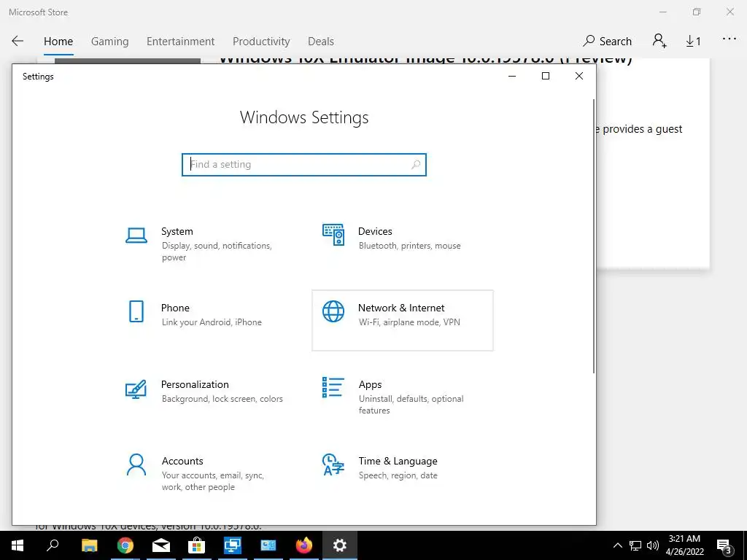Click the Phone settings title
Image resolution: width=747 pixels, height=560 pixels.
[x=175, y=308]
